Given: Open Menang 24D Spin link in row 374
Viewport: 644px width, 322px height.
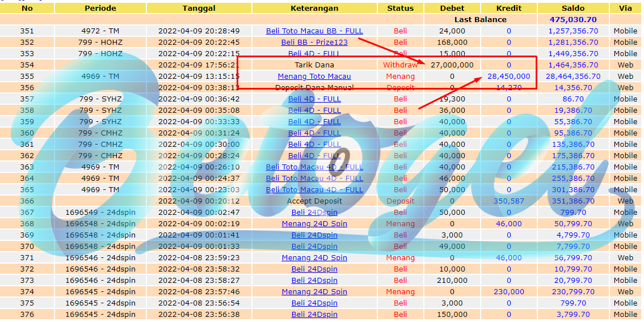Looking at the screenshot, I should coord(314,291).
